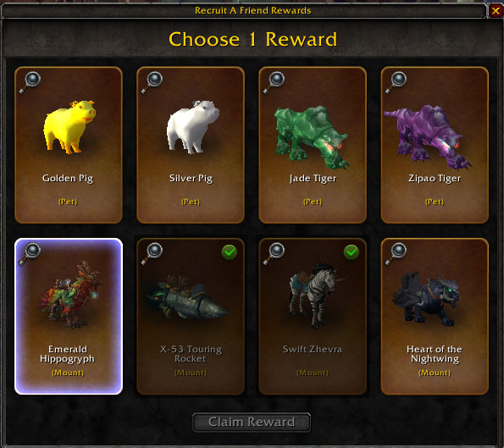Open the Zipao Tiger preview magnifier
The image size is (504, 448).
tap(396, 83)
